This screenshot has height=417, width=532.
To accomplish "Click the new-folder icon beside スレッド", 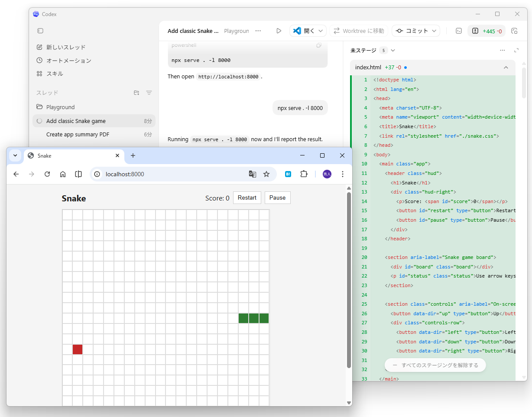I will [136, 93].
